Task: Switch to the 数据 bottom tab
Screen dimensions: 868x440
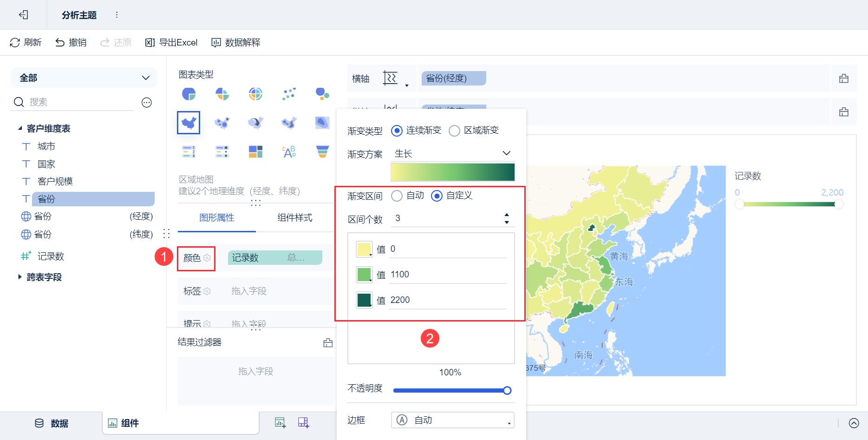Action: (x=52, y=423)
